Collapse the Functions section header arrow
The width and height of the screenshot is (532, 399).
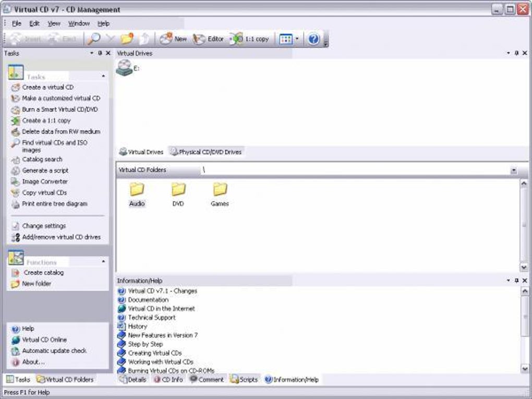[x=103, y=261]
